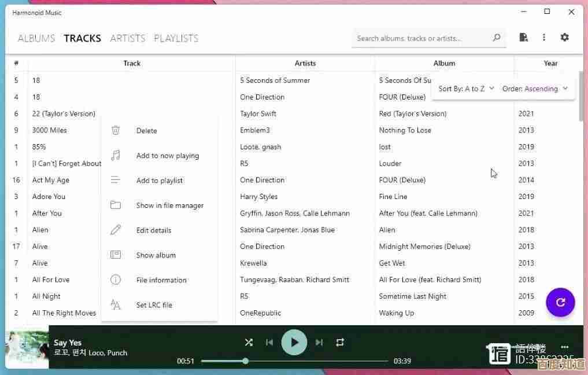Open player bar more options ellipsis
The height and width of the screenshot is (375, 588).
[x=565, y=347]
